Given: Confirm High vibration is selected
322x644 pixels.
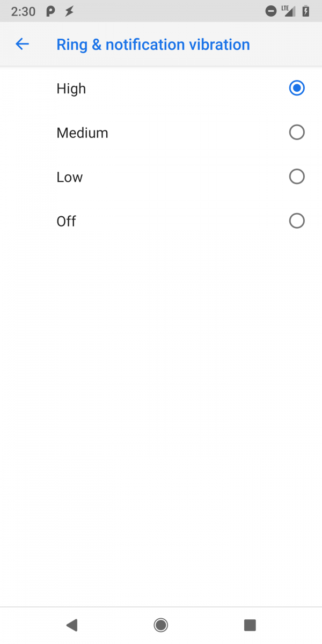Looking at the screenshot, I should click(x=297, y=88).
